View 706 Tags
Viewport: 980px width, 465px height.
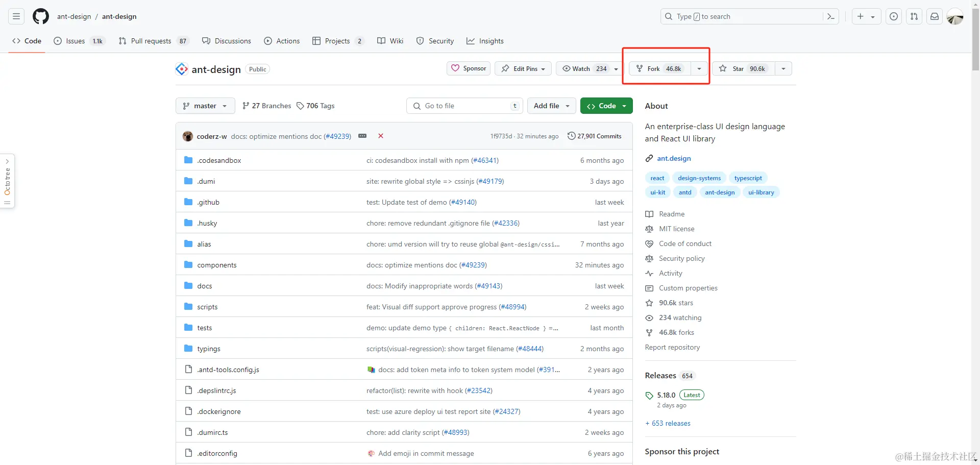click(315, 106)
